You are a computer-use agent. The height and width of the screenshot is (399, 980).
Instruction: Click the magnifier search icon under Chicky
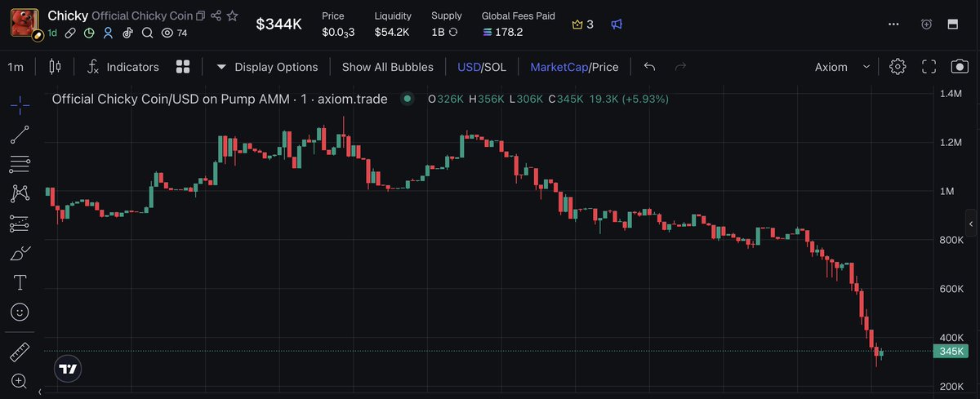tap(147, 33)
